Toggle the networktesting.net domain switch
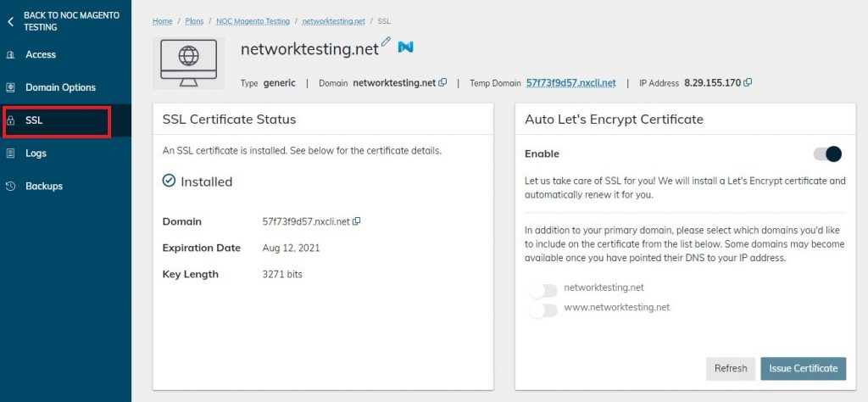868x402 pixels. pos(542,291)
